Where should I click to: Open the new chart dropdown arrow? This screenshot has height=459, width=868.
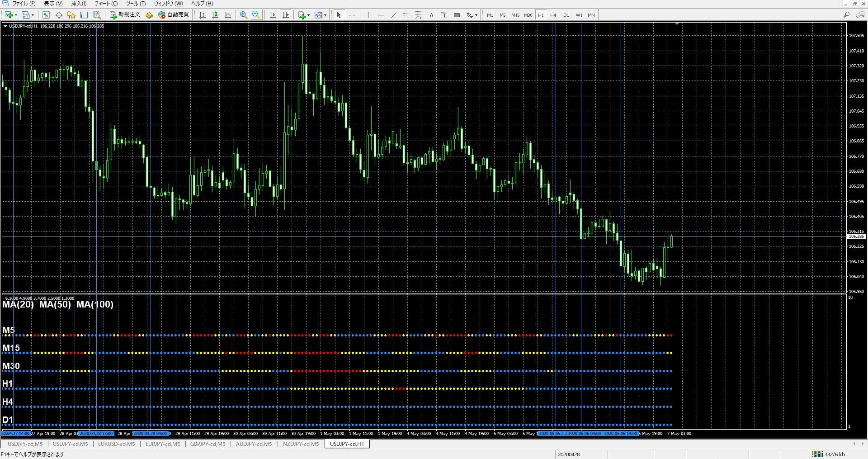pos(16,15)
